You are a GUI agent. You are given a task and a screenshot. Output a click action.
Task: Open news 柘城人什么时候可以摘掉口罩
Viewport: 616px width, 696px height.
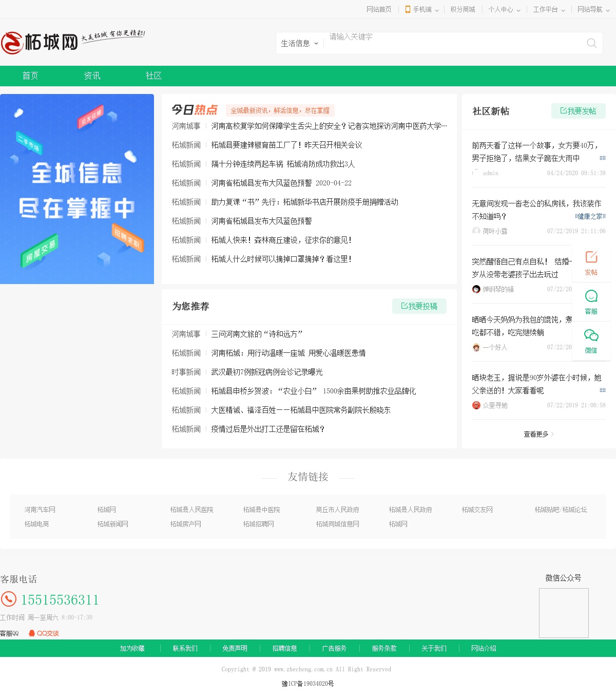[x=281, y=259]
